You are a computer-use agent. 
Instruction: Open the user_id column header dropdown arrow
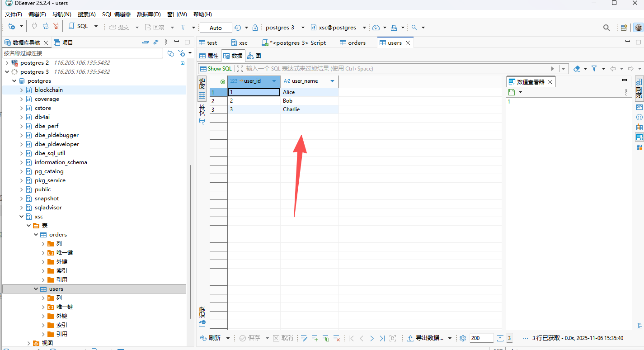[x=274, y=81]
